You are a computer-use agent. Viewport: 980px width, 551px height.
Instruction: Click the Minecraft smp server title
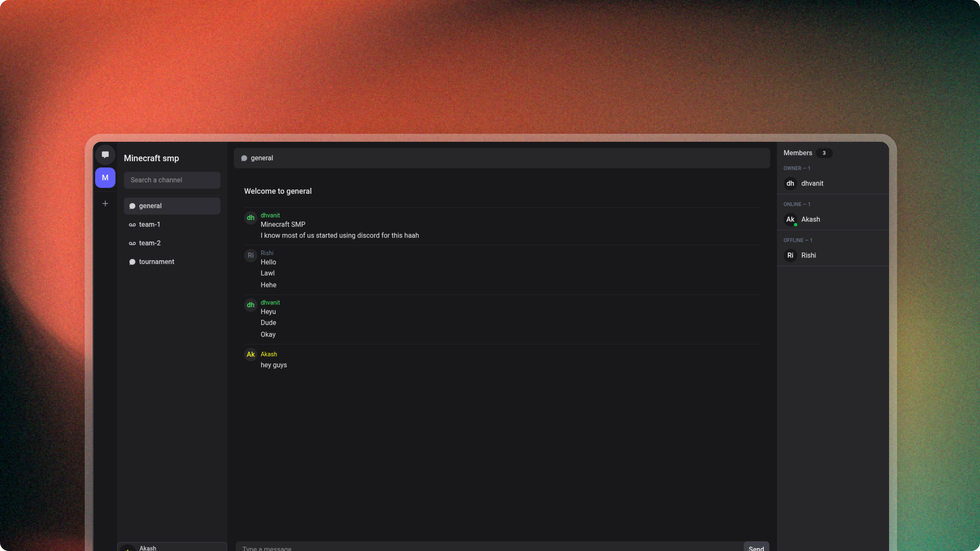[151, 158]
